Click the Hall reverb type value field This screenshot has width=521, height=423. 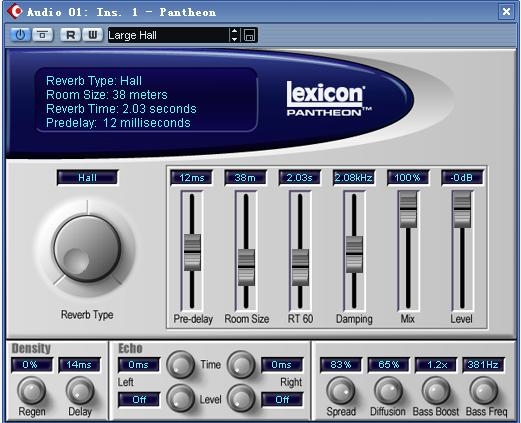pyautogui.click(x=87, y=177)
